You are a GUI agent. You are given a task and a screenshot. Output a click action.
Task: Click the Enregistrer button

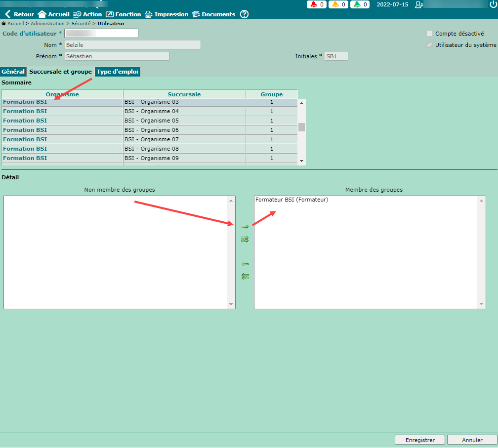pyautogui.click(x=420, y=440)
